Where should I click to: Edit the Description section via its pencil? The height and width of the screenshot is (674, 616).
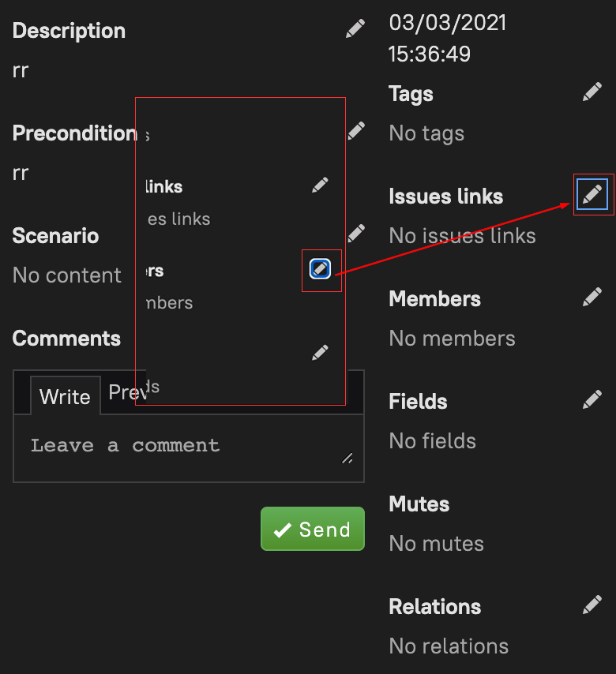355,29
